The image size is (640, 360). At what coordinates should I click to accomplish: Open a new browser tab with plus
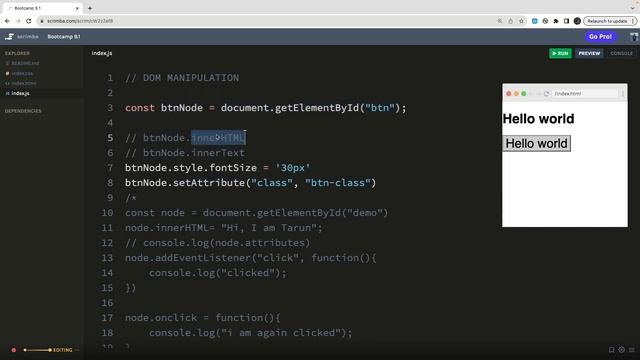[90, 8]
